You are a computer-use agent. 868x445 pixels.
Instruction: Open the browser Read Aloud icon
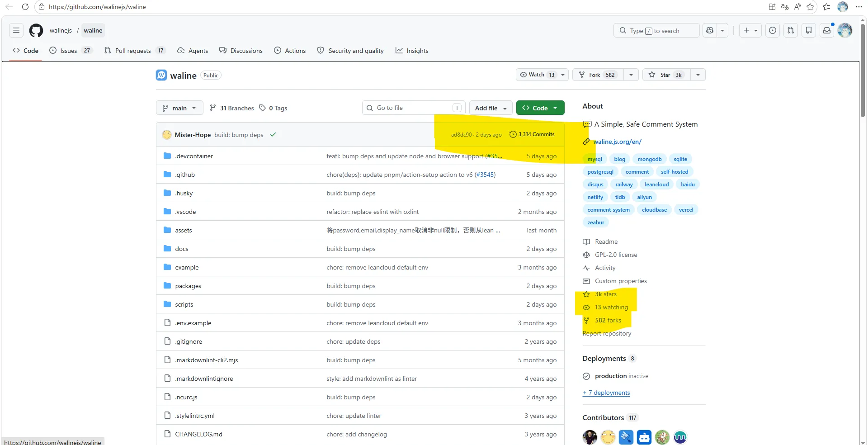[x=797, y=7]
